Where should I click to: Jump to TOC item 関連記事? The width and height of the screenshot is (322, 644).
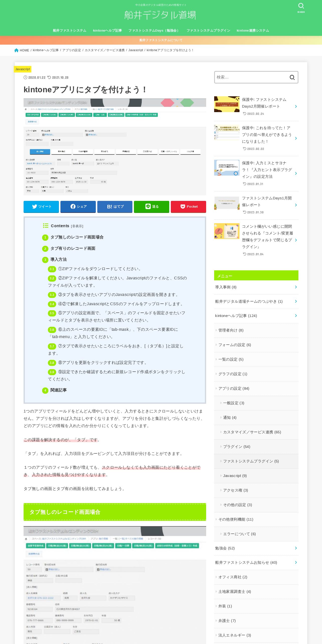tap(58, 390)
